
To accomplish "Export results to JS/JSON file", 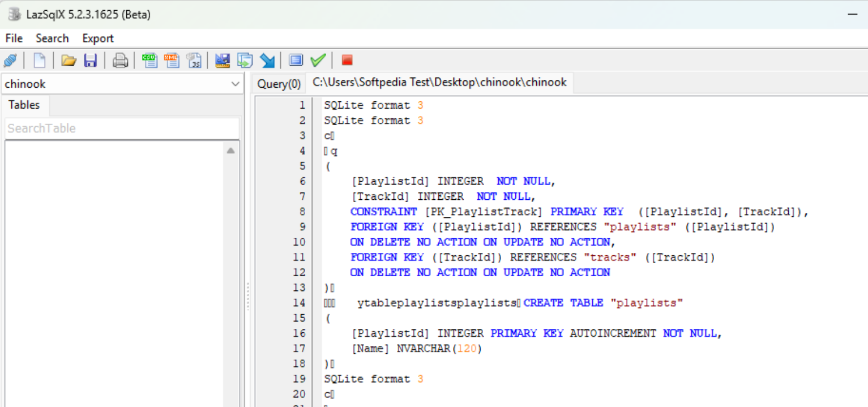I will tap(194, 60).
